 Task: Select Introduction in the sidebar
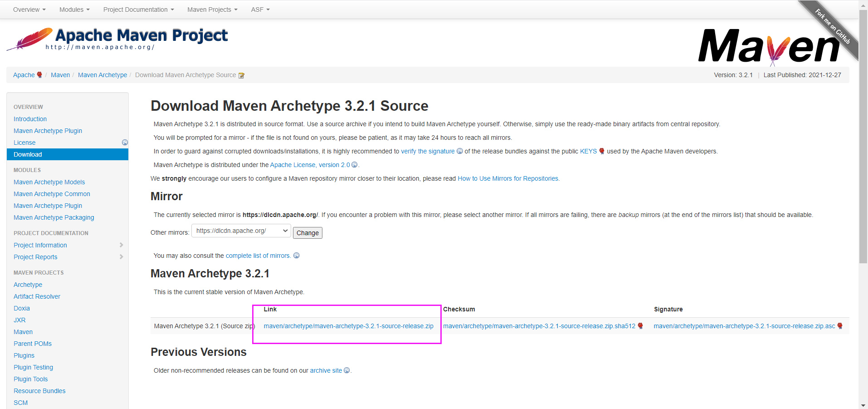point(30,119)
